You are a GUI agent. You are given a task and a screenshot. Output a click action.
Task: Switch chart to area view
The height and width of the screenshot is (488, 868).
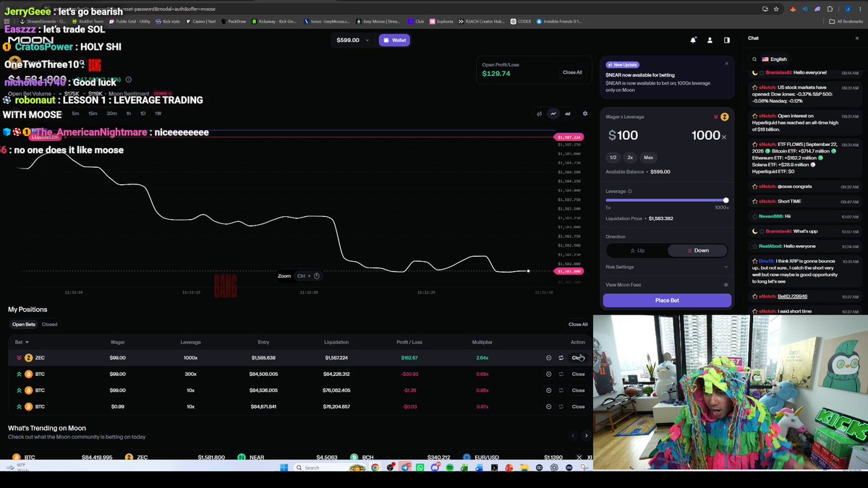568,114
